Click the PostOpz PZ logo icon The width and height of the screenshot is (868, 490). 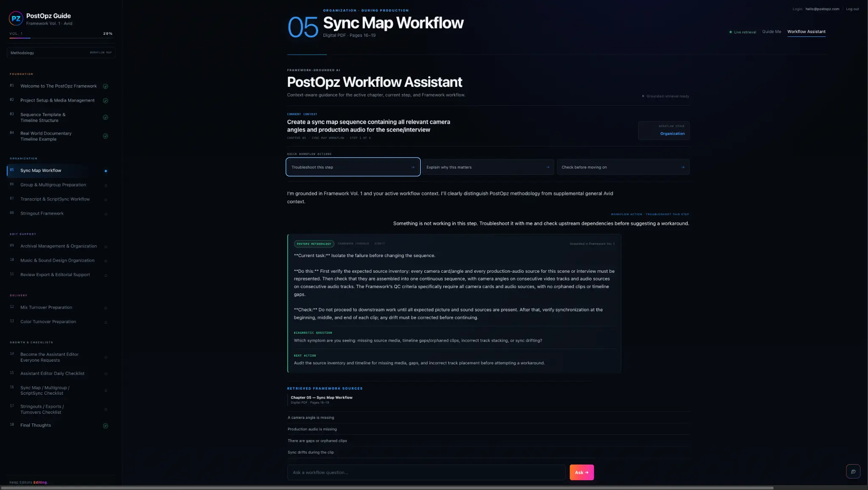click(x=16, y=18)
